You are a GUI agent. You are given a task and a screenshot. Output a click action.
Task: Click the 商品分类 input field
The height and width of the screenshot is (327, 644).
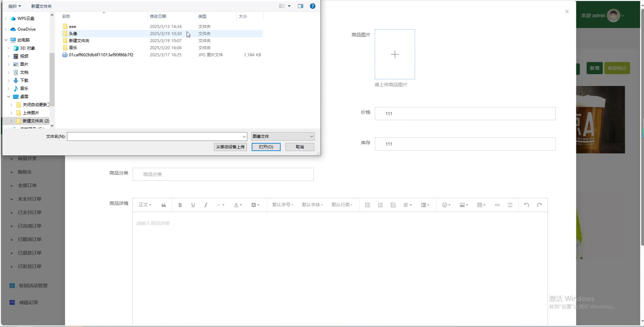coord(223,174)
